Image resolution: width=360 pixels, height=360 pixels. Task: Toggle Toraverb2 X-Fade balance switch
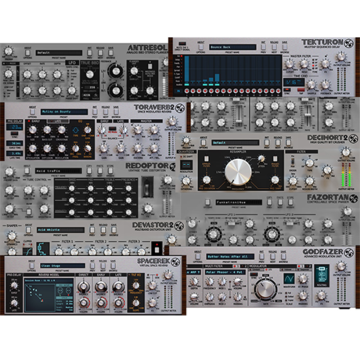pos(113,129)
